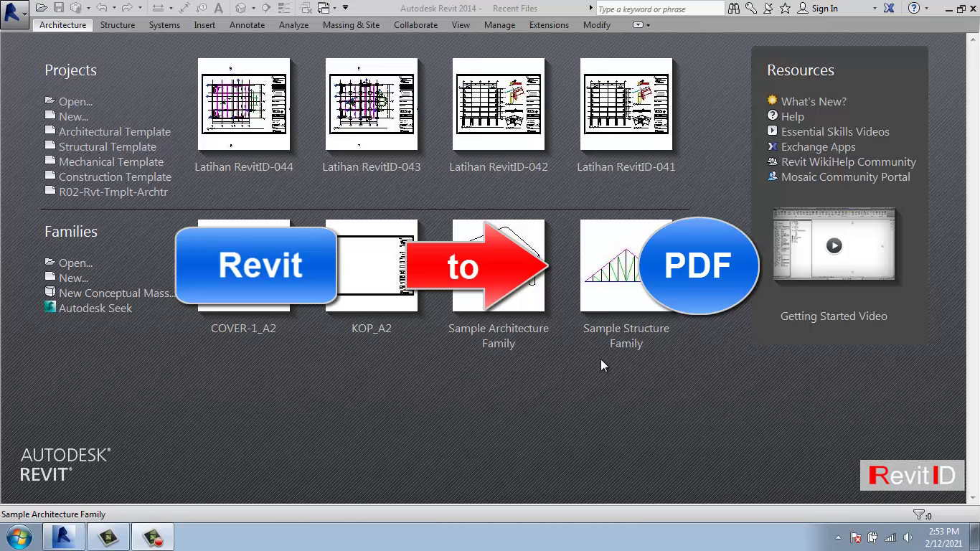The width and height of the screenshot is (980, 551).
Task: Click Open... under Projects
Action: [x=75, y=101]
